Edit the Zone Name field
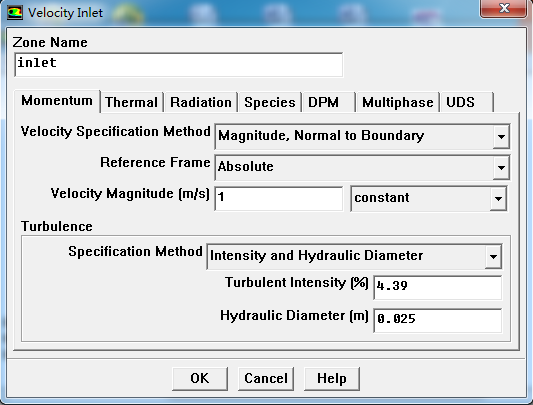The height and width of the screenshot is (405, 533). click(x=179, y=65)
